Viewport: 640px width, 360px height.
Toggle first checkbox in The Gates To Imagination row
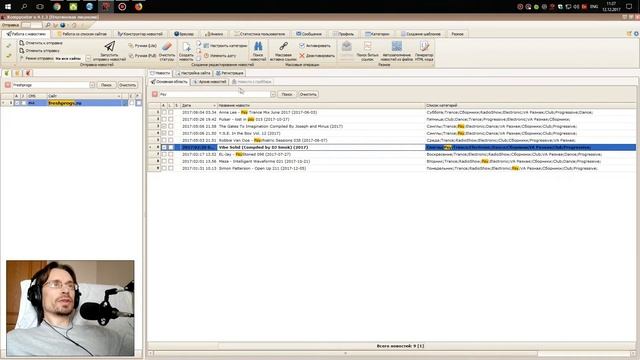[x=164, y=126]
